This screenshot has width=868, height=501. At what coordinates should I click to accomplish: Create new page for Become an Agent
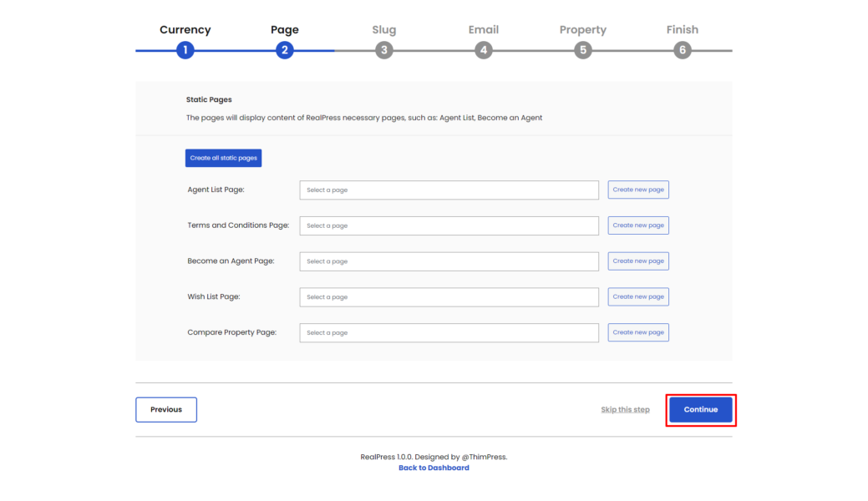pos(638,261)
